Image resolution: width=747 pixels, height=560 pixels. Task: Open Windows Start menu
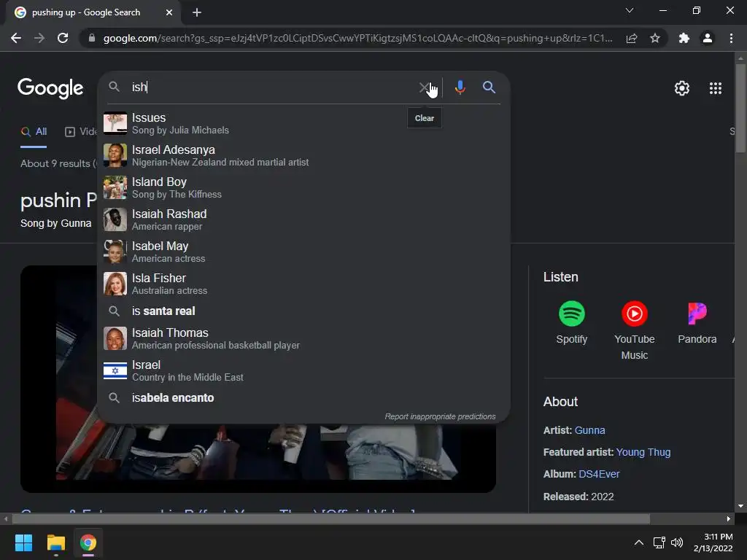(23, 542)
